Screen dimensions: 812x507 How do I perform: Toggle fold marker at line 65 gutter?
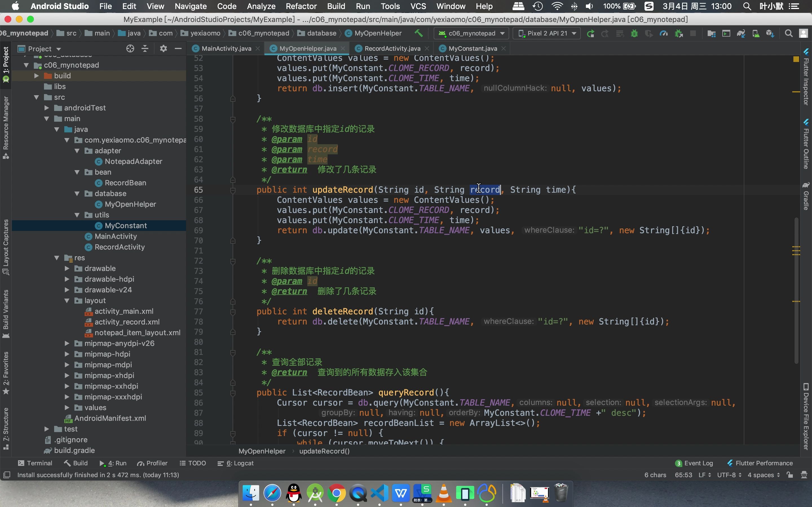pyautogui.click(x=233, y=190)
